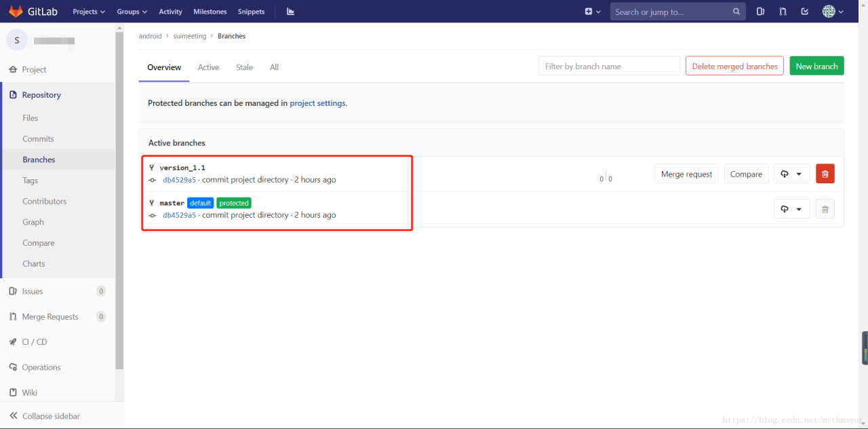Click the search magnifier icon
The image size is (868, 429).
click(x=736, y=12)
